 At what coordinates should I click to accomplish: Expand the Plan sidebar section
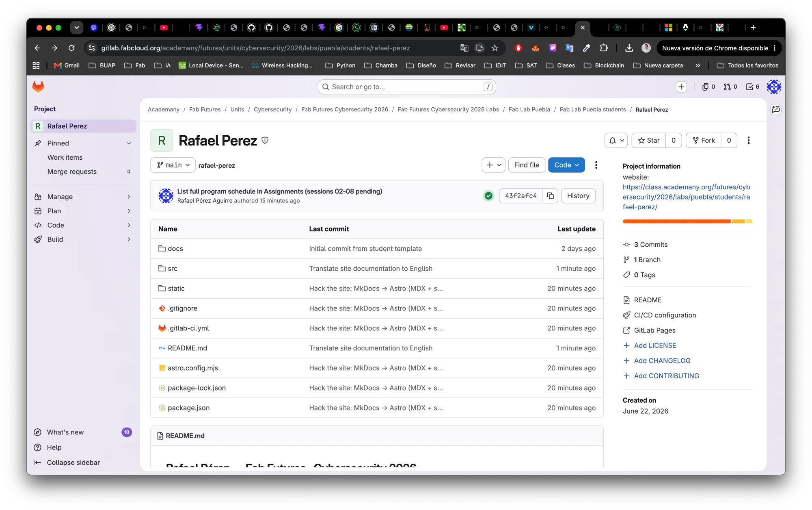[83, 211]
